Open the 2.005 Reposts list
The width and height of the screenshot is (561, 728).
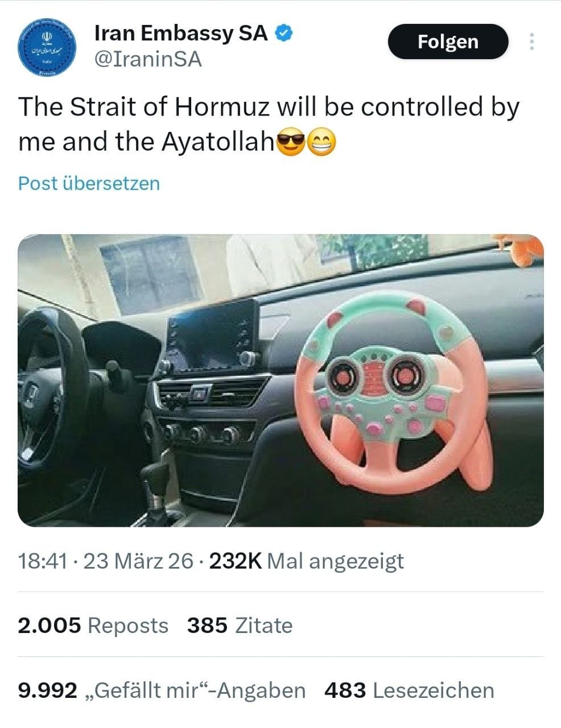pos(93,626)
